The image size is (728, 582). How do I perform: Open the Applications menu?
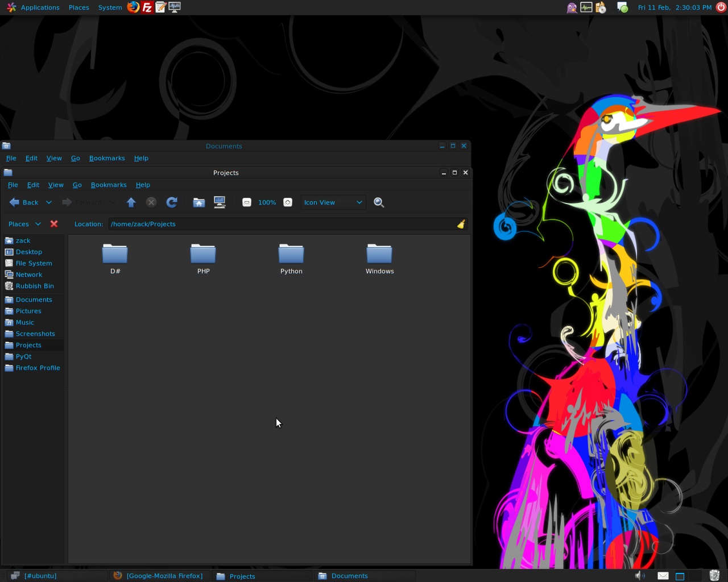tap(34, 7)
